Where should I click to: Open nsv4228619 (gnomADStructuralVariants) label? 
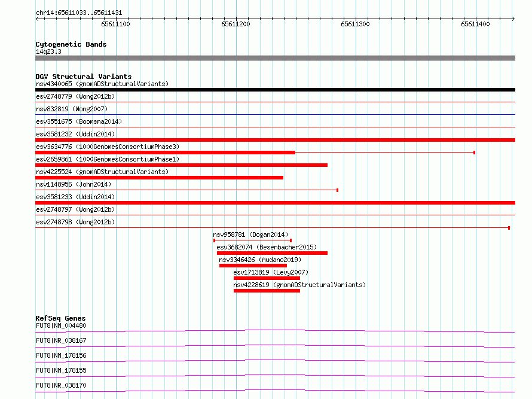299,285
